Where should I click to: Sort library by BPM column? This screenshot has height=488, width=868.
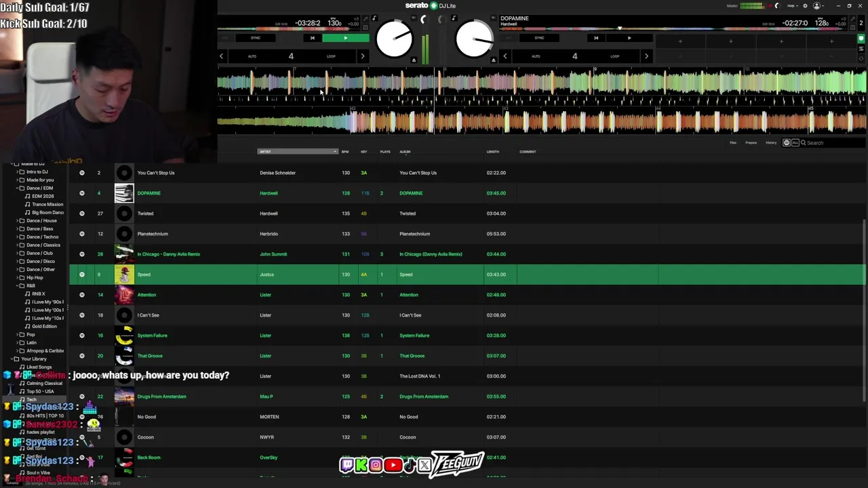point(345,152)
